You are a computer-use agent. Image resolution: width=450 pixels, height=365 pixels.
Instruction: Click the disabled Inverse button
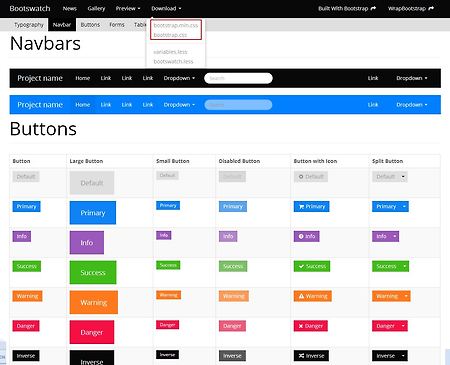point(232,356)
